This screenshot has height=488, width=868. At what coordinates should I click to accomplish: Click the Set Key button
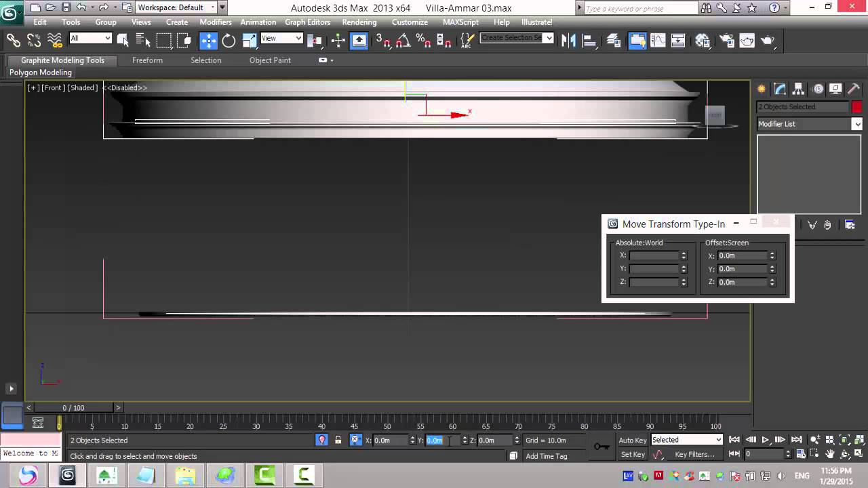pos(633,455)
